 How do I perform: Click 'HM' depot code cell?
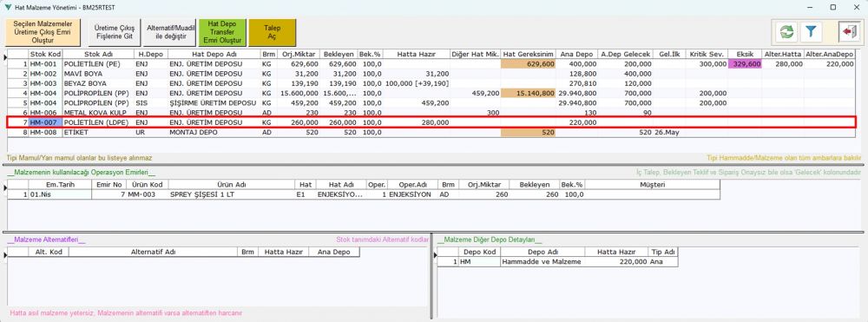point(479,262)
